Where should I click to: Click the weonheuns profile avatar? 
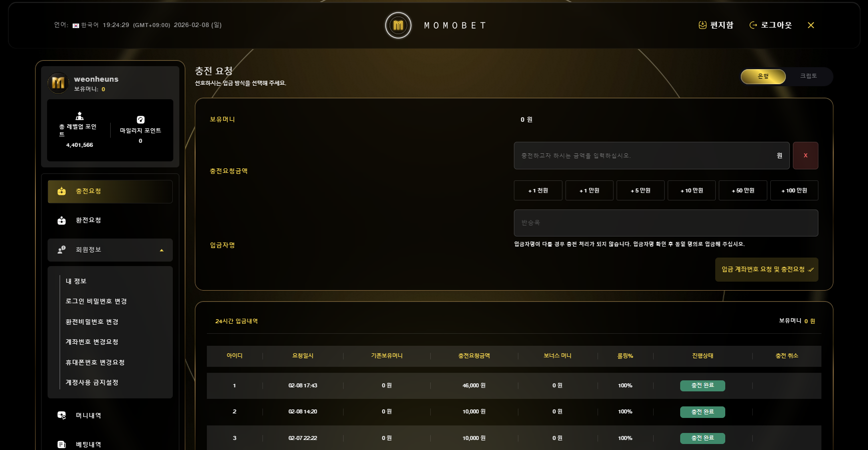[58, 83]
